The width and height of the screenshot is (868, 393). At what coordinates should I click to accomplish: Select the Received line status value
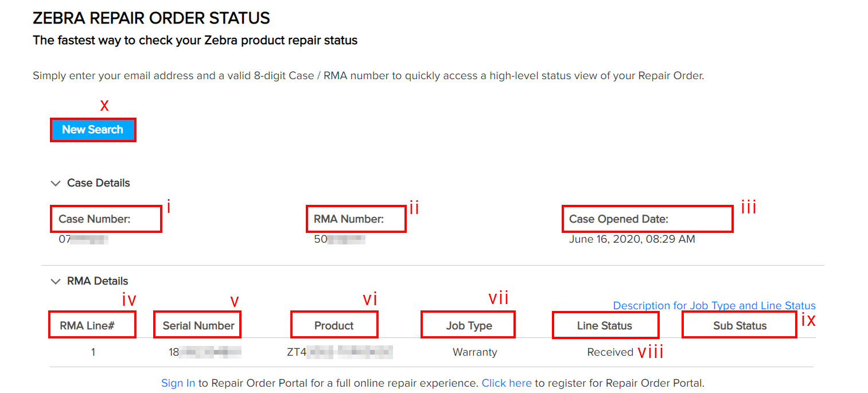click(x=610, y=352)
